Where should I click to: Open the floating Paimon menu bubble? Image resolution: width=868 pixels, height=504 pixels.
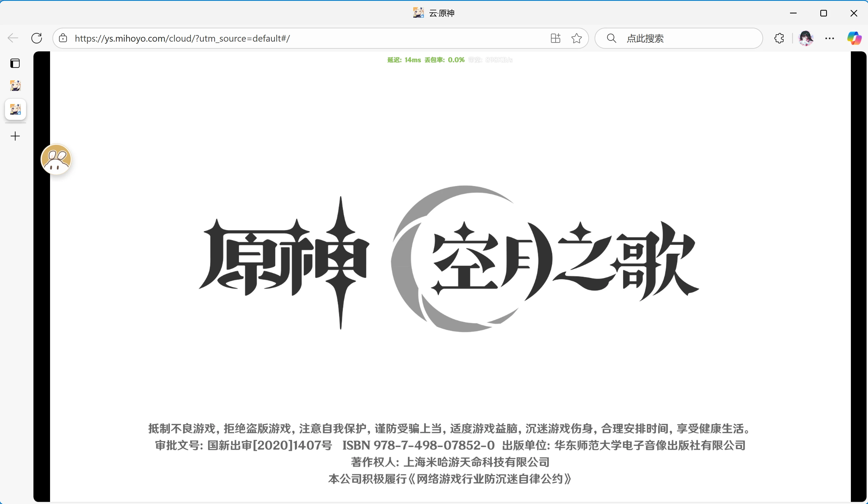pos(56,159)
